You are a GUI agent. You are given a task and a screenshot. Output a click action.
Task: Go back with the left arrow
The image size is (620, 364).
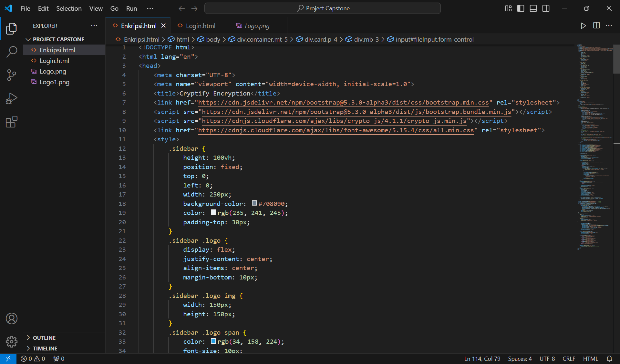click(x=182, y=8)
